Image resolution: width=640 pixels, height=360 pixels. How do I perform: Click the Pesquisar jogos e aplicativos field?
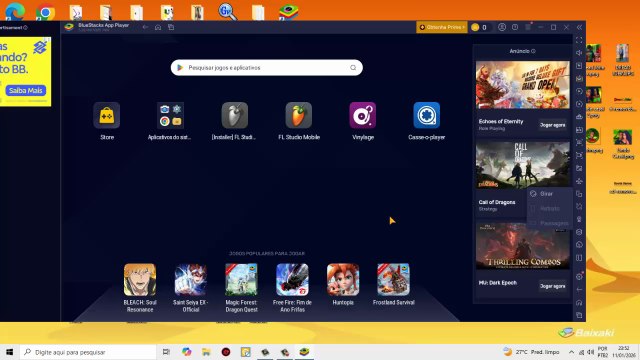pos(267,68)
